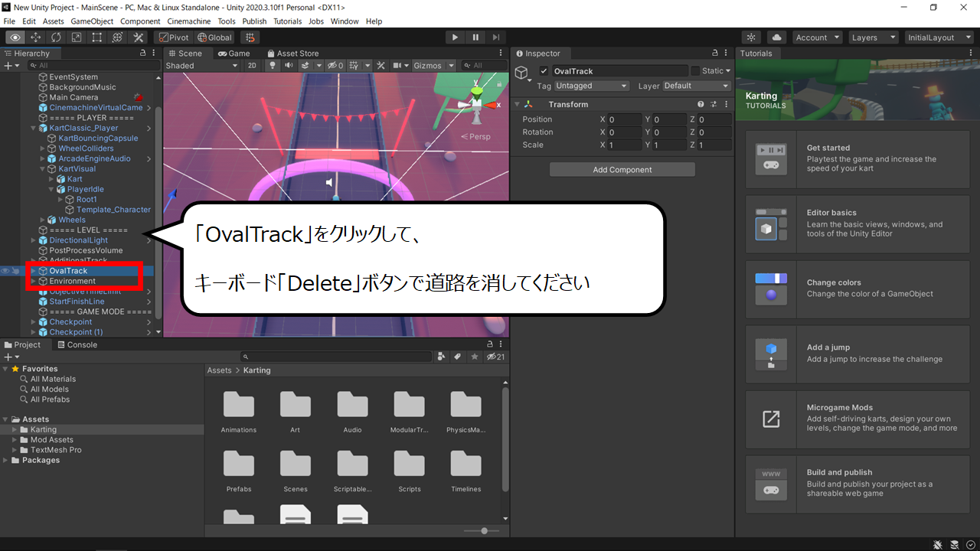Click the Search by Type icon in Project
This screenshot has width=980, height=551.
(x=442, y=357)
